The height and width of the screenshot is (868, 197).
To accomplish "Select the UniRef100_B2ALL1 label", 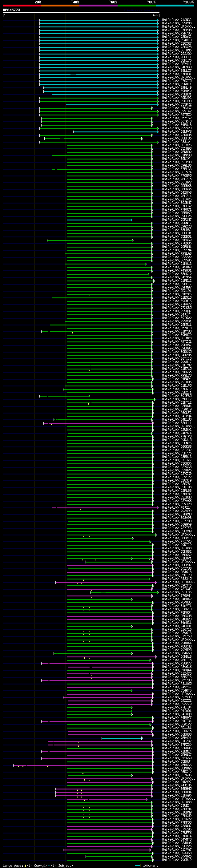I will pyautogui.click(x=177, y=423).
